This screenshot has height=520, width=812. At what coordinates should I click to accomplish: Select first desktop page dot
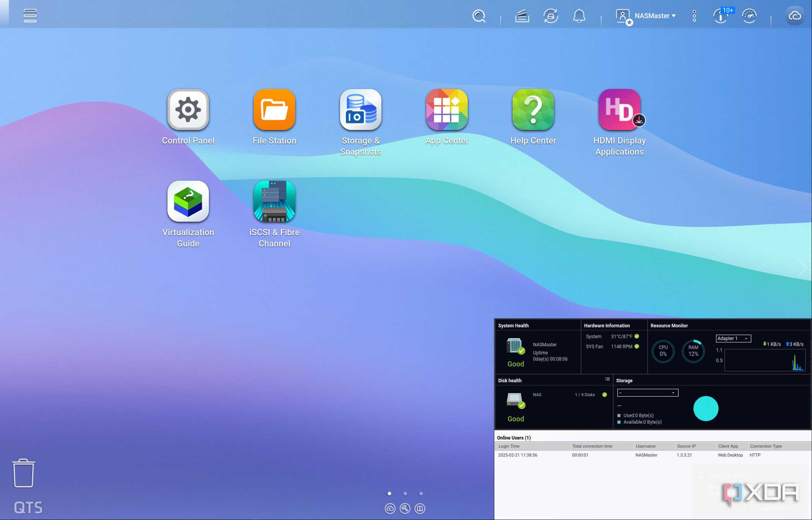[x=389, y=493]
